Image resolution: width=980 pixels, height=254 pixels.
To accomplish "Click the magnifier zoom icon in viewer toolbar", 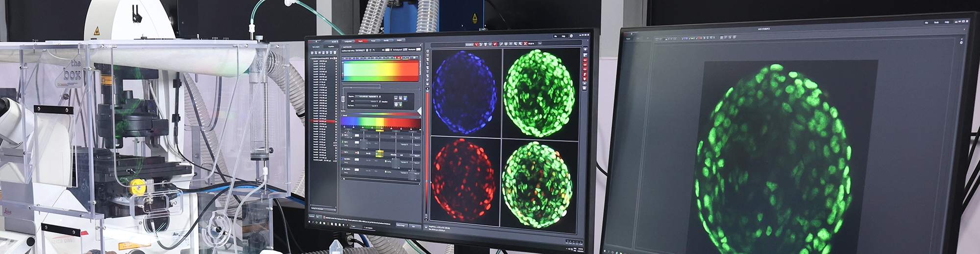I will (x=515, y=44).
